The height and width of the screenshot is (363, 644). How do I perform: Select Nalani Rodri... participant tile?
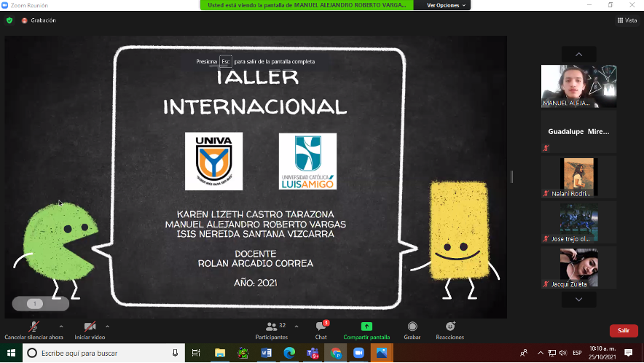click(x=578, y=177)
